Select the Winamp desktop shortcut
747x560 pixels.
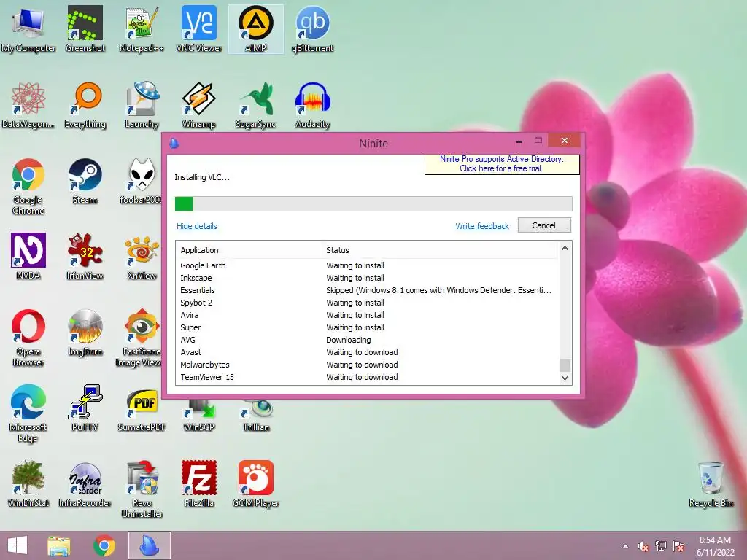pos(198,105)
